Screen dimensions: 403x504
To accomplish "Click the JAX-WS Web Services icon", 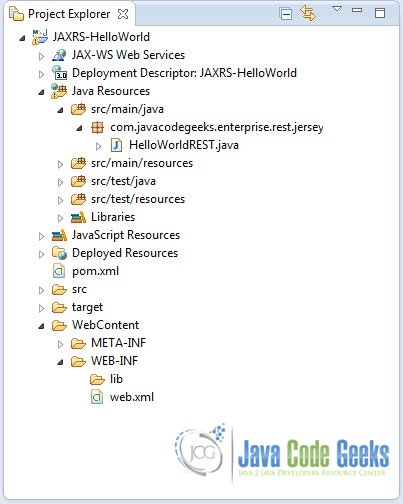I will pos(59,55).
